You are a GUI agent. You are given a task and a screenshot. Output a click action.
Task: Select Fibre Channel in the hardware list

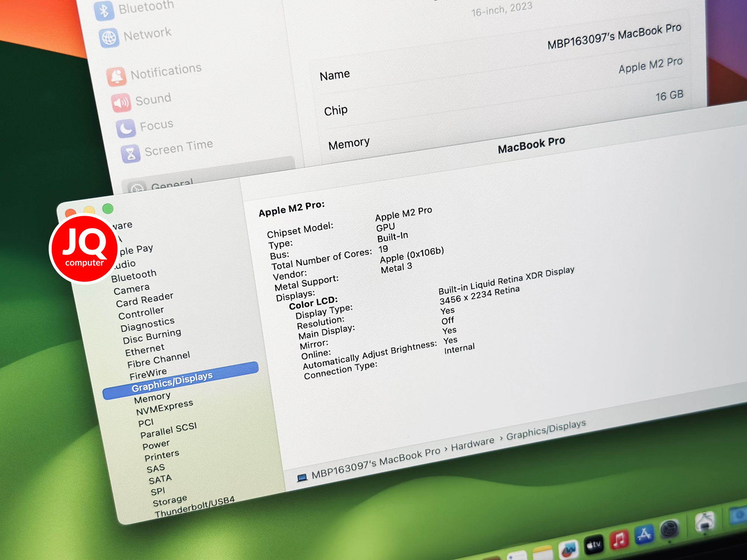click(159, 360)
